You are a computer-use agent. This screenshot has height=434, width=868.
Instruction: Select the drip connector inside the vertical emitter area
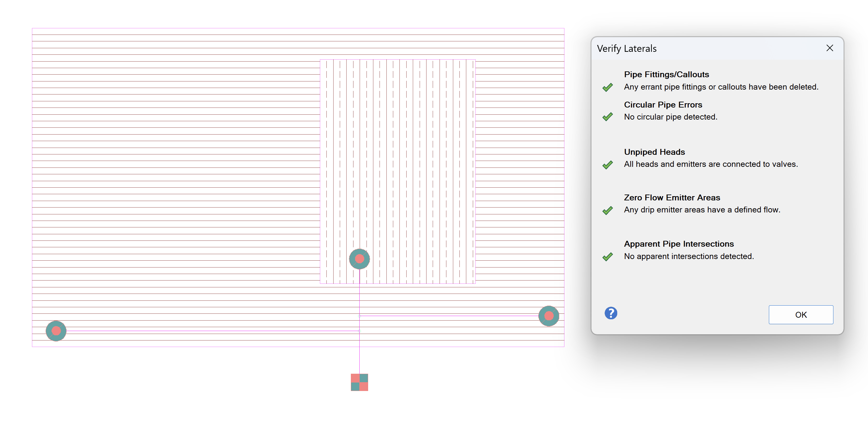click(359, 259)
